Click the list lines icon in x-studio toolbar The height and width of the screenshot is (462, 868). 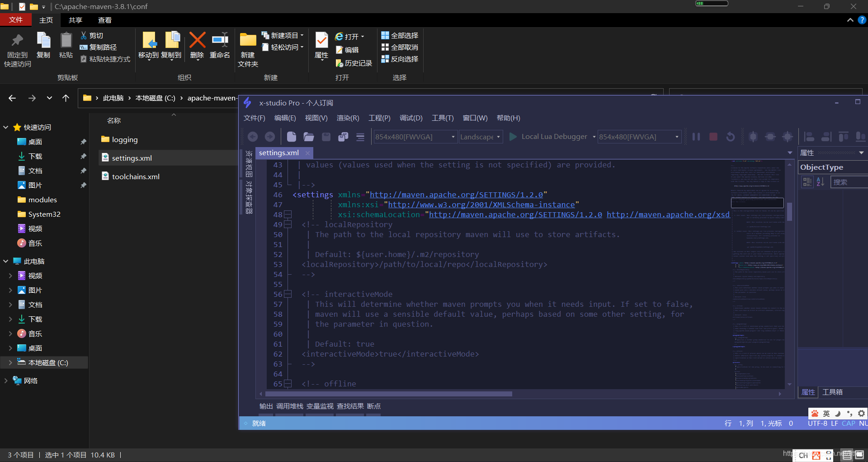(360, 137)
